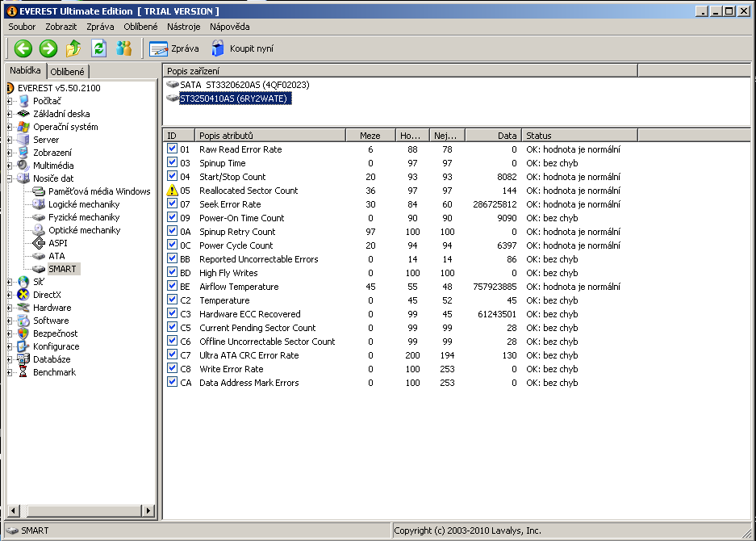Screen dimensions: 756x541
Task: Click the Zpráva toolbar button
Action: (x=175, y=48)
